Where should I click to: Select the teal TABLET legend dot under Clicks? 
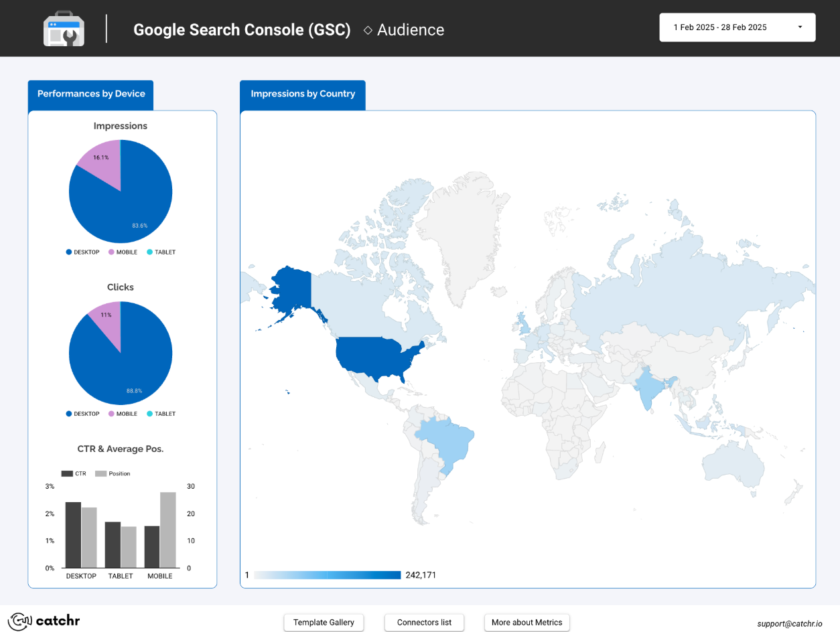tap(150, 413)
